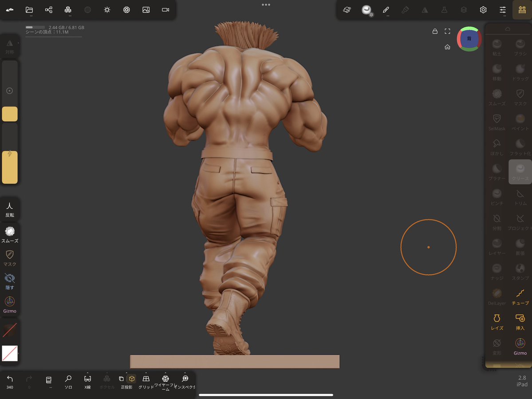532x399 pixels.
Task: Tap the iPad multitasking three dots
Action: point(266,5)
